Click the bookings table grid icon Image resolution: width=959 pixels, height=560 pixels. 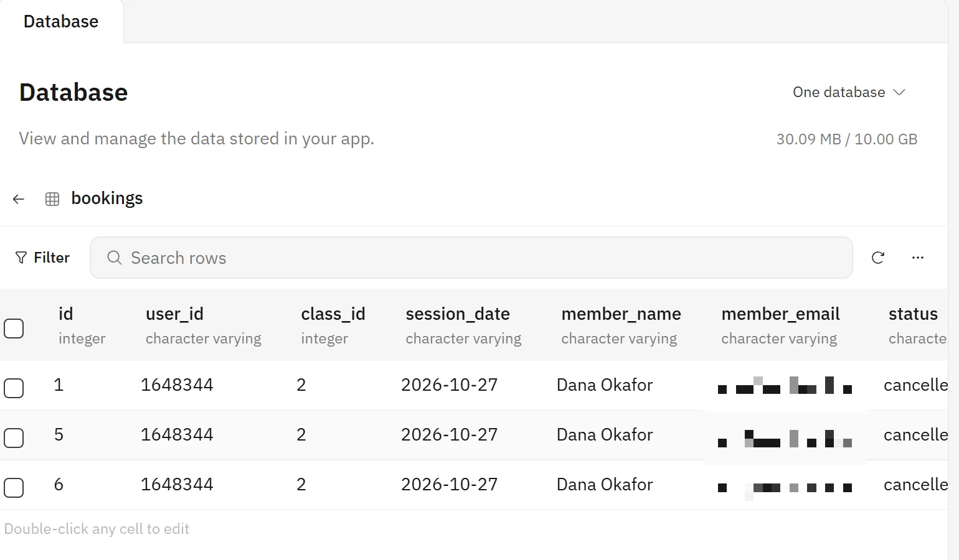(52, 199)
